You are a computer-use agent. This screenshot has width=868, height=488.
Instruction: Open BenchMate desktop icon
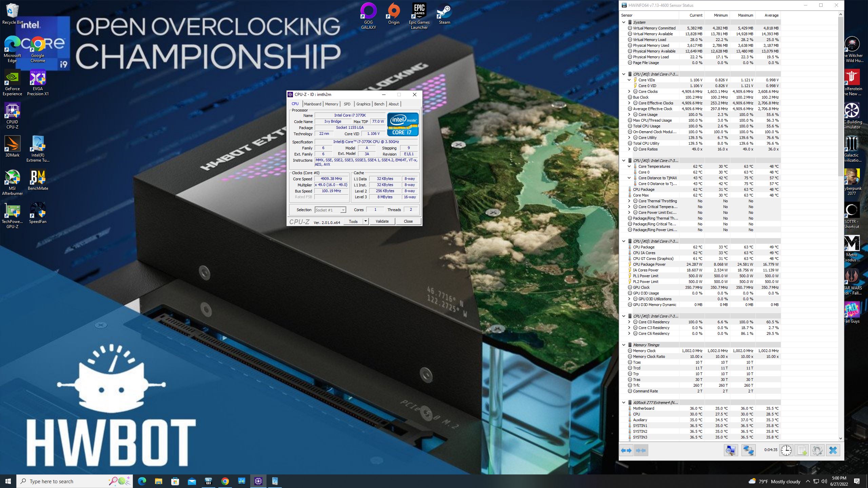pyautogui.click(x=38, y=180)
